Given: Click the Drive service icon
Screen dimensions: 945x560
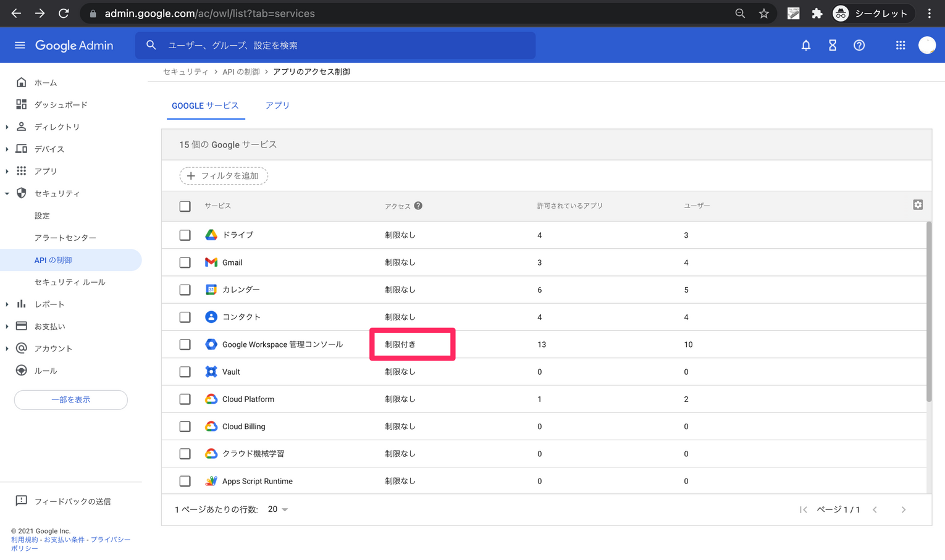Looking at the screenshot, I should click(211, 235).
